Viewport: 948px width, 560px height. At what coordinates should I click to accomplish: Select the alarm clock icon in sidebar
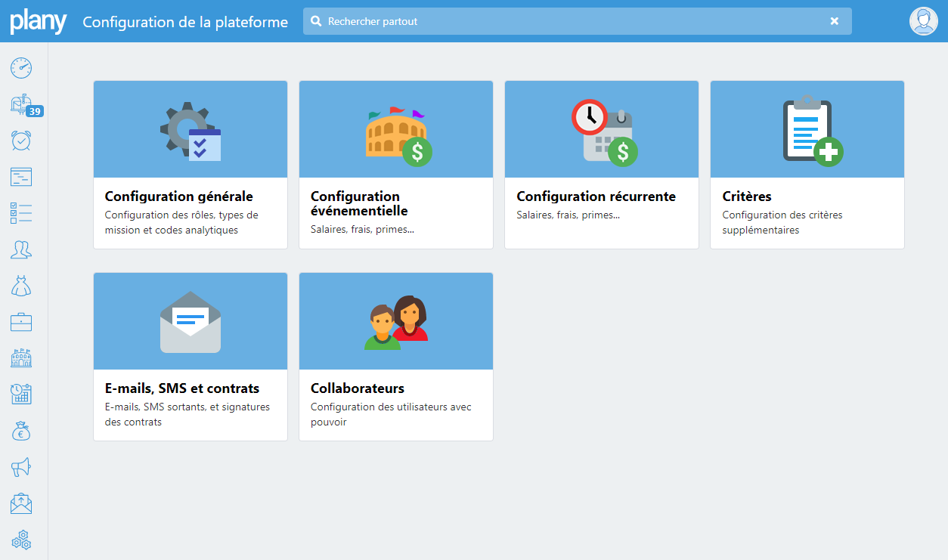20,141
